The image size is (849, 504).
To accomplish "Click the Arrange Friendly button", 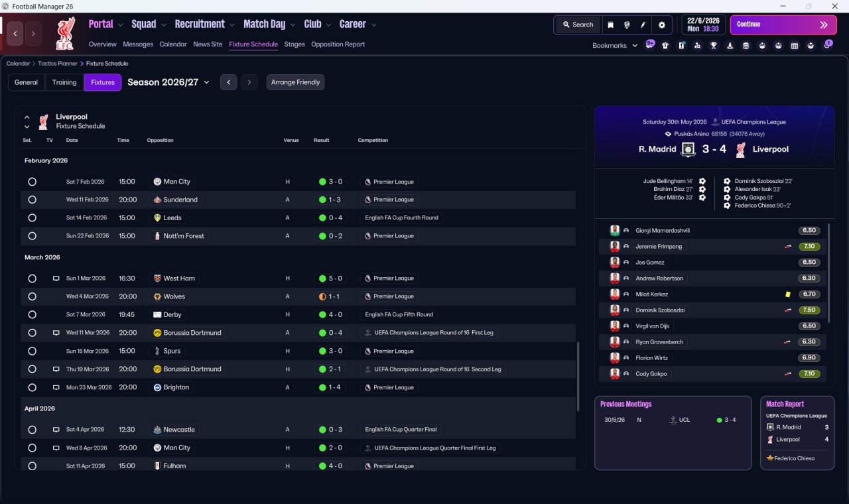I will click(295, 82).
